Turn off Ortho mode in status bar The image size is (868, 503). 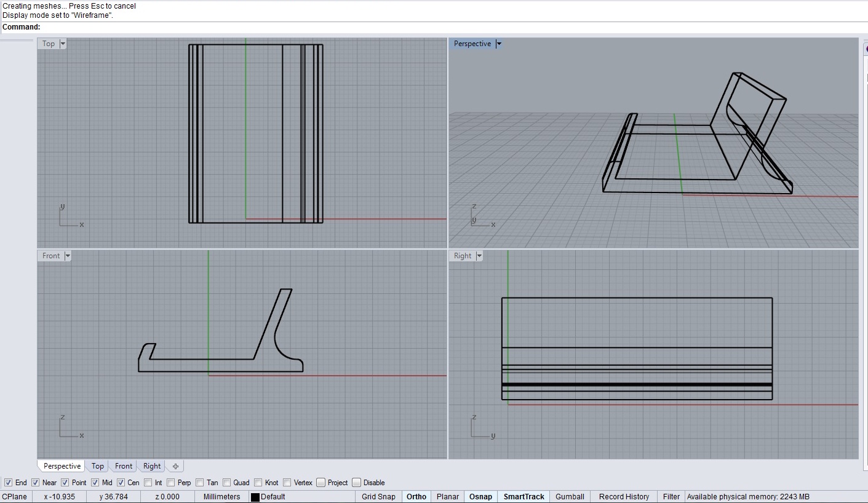pos(416,497)
